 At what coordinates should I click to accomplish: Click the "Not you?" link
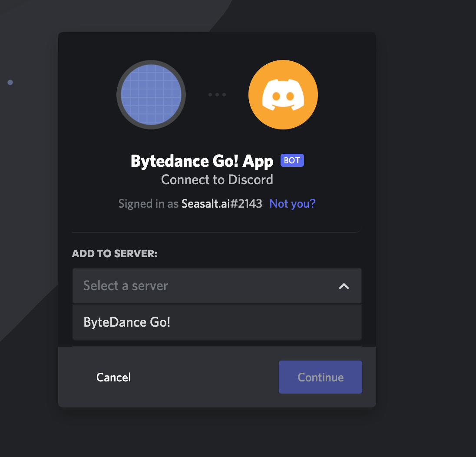tap(292, 203)
